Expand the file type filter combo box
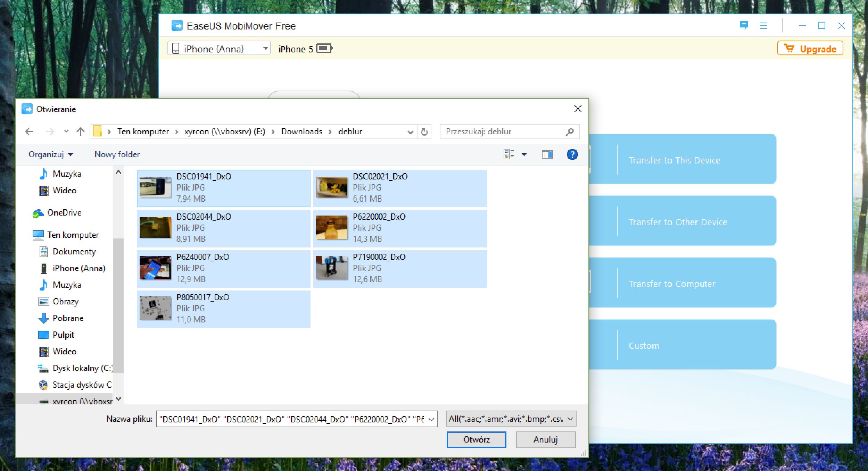The width and height of the screenshot is (868, 471). click(511, 419)
